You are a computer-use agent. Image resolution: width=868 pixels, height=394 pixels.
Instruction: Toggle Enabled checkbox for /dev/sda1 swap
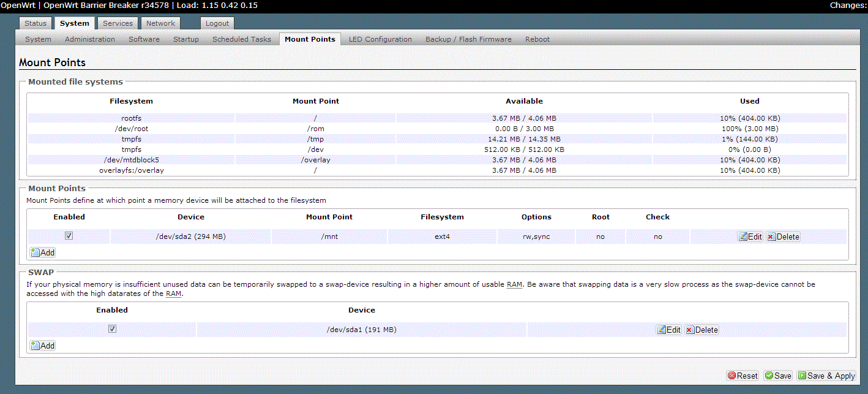(112, 329)
